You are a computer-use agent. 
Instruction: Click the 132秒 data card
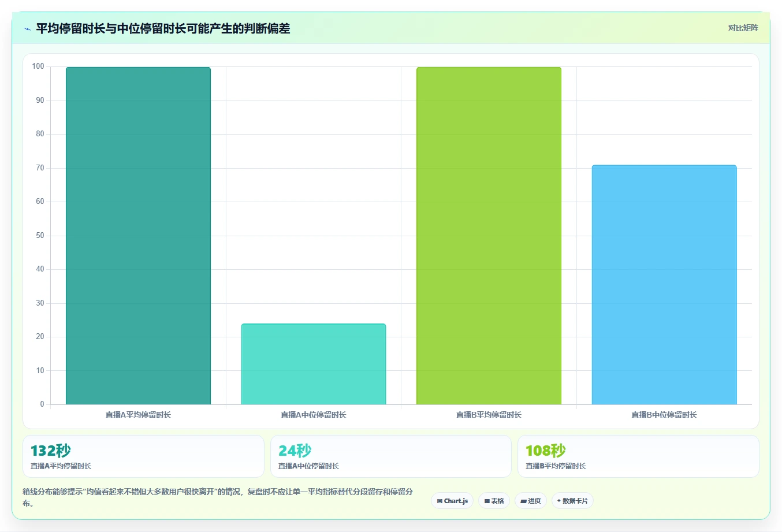(x=143, y=456)
